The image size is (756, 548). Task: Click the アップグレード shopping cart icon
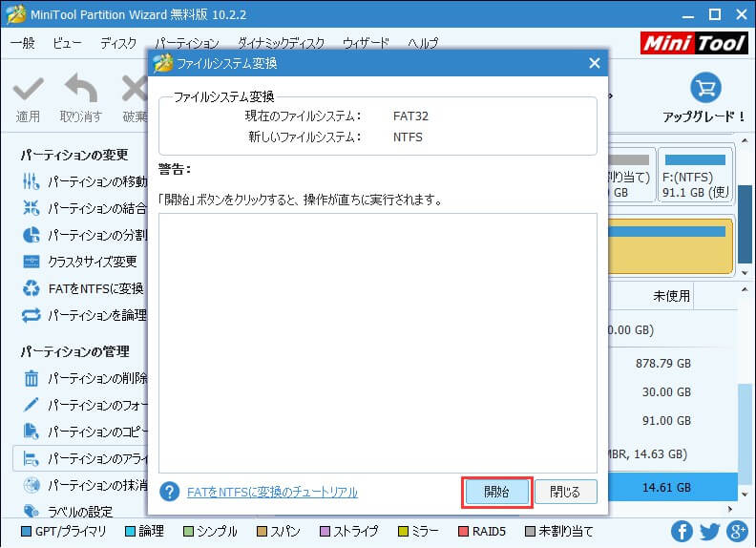(704, 89)
